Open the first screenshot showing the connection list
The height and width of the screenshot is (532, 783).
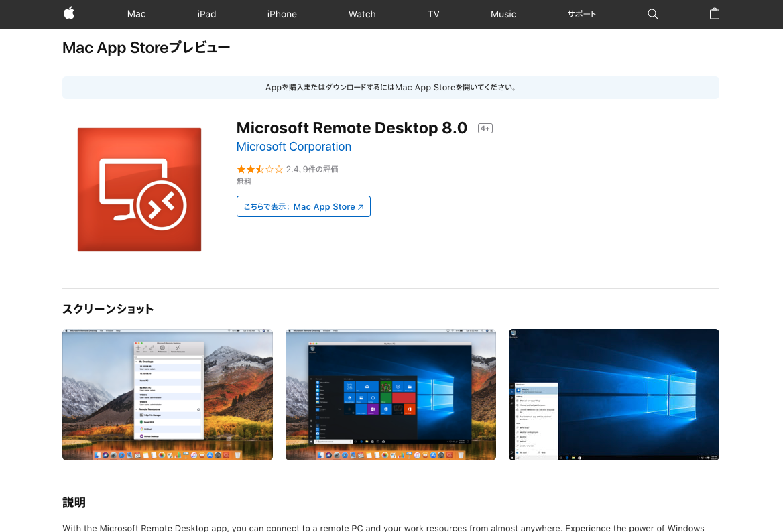tap(168, 394)
